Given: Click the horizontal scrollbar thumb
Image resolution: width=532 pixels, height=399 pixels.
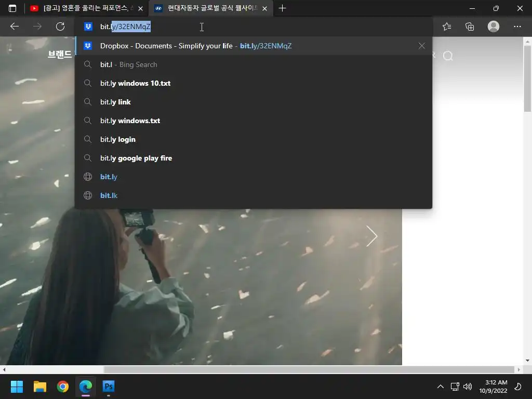Looking at the screenshot, I should (309, 369).
